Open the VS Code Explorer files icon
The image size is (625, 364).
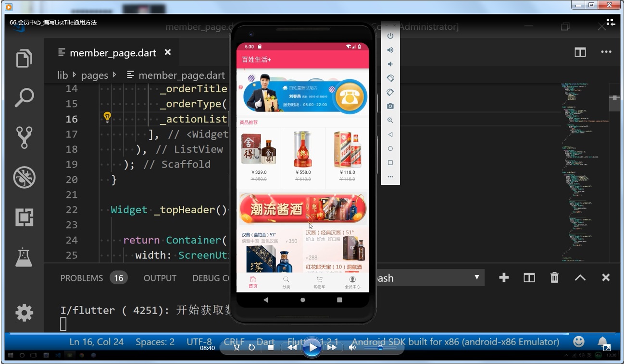point(24,58)
